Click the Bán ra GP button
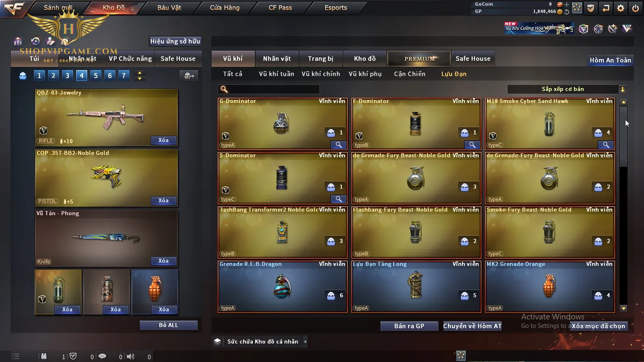 (x=409, y=326)
